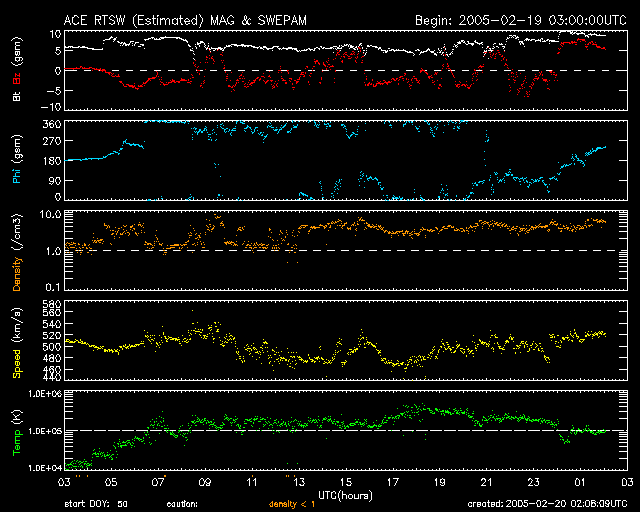640x512 pixels.
Task: Click the '23' hour label on the time axis
Action: pyautogui.click(x=533, y=482)
